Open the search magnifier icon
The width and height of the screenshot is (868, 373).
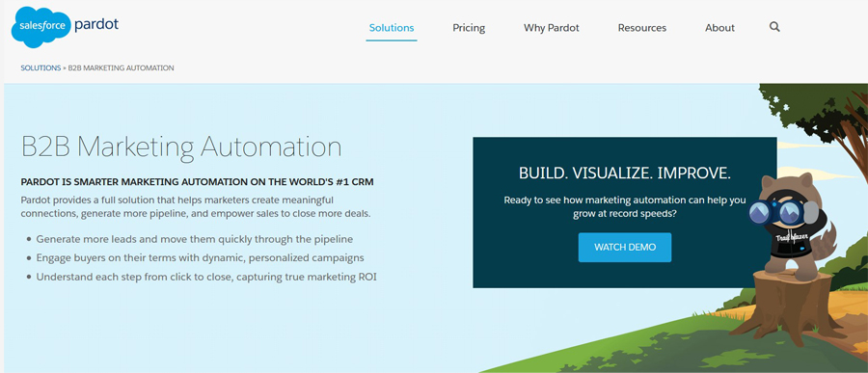click(774, 27)
